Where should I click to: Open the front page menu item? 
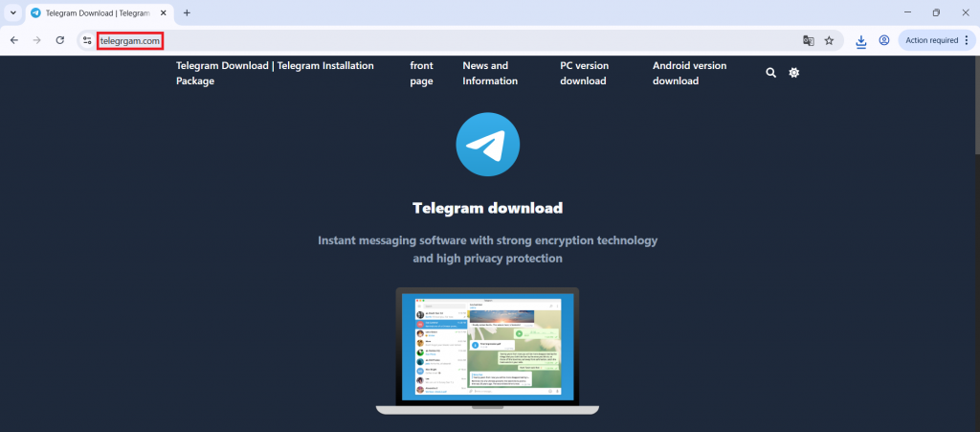(422, 73)
